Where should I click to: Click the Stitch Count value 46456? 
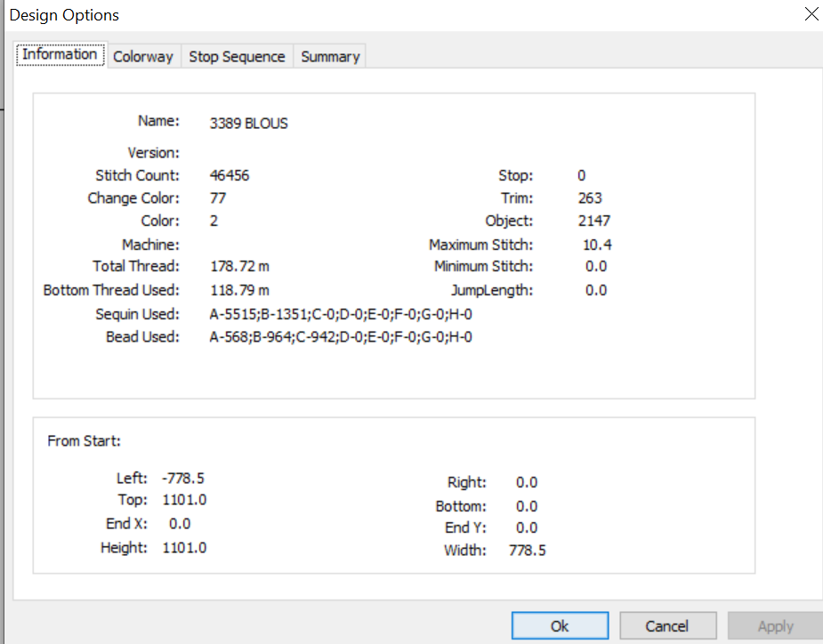(230, 175)
